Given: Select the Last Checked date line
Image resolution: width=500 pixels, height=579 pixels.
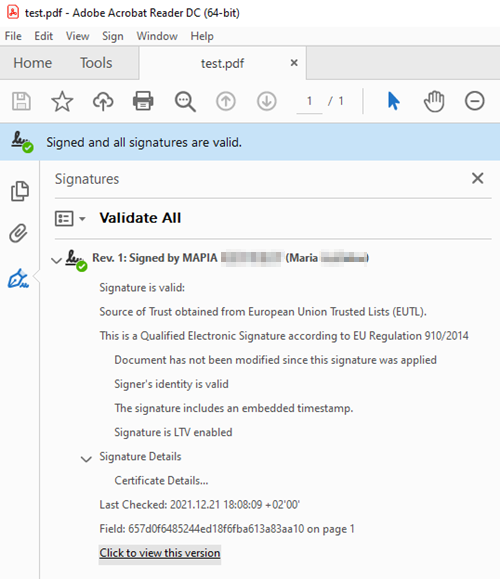Looking at the screenshot, I should (x=199, y=504).
